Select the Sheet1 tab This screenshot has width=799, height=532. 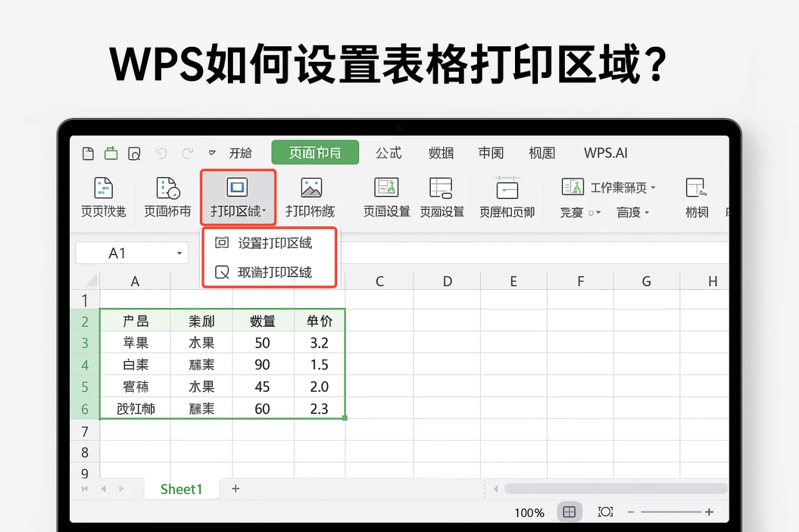pyautogui.click(x=181, y=489)
